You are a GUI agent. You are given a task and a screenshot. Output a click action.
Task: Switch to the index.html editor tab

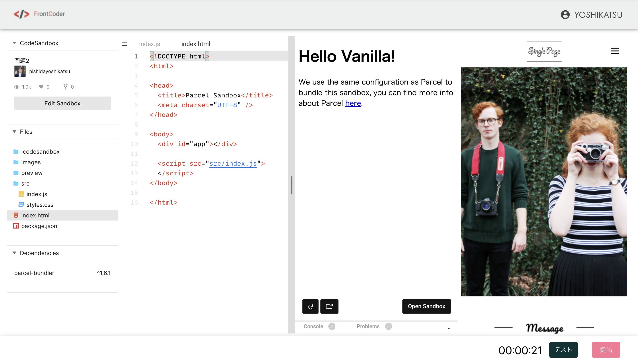(x=196, y=44)
